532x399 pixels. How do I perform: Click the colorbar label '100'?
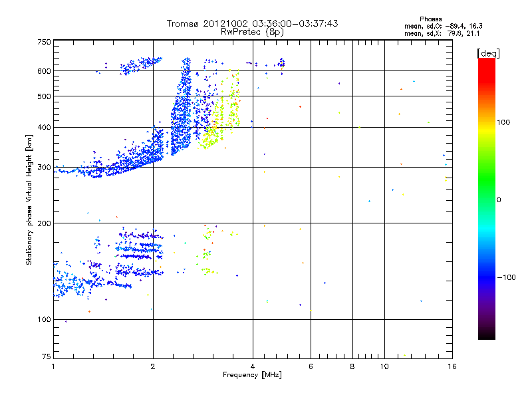point(503,122)
